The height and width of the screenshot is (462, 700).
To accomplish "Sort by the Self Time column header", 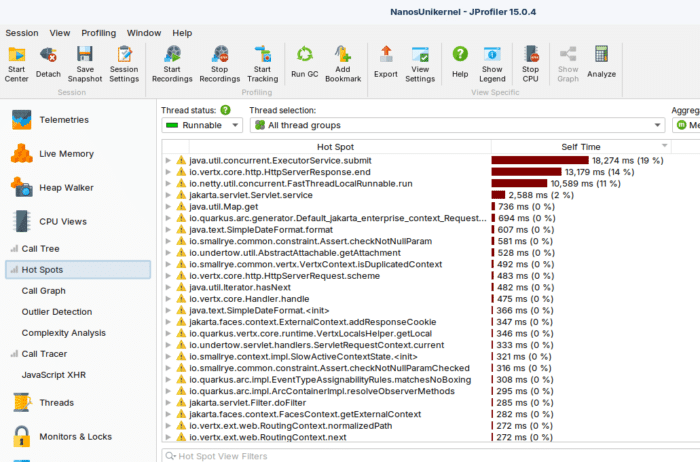I will [581, 146].
